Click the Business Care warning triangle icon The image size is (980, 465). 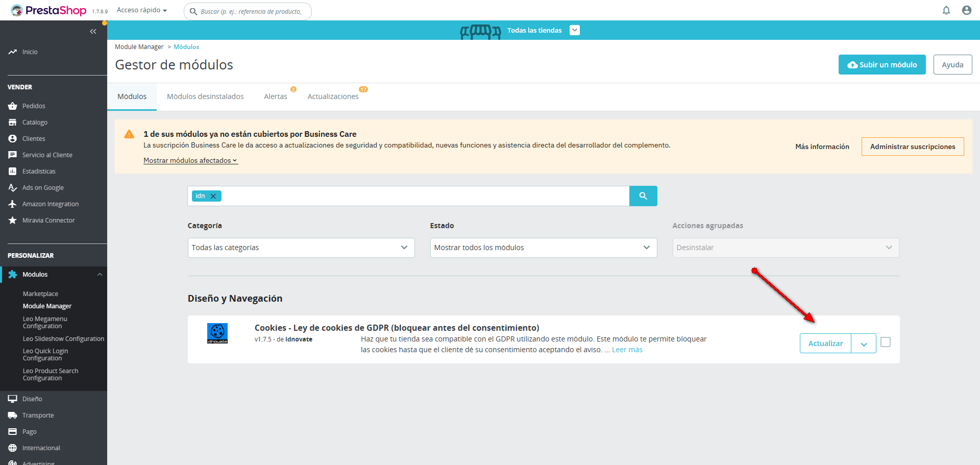(129, 134)
